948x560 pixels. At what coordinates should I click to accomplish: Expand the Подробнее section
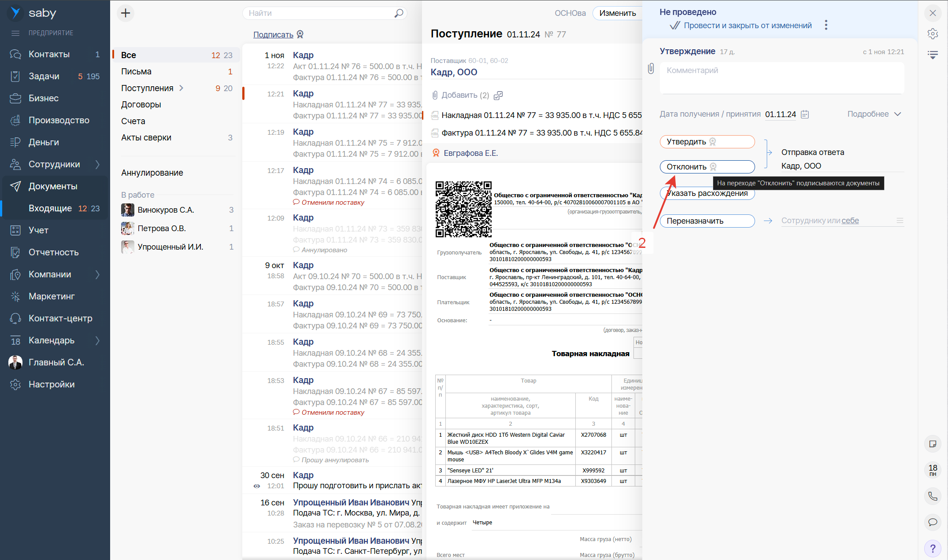874,114
